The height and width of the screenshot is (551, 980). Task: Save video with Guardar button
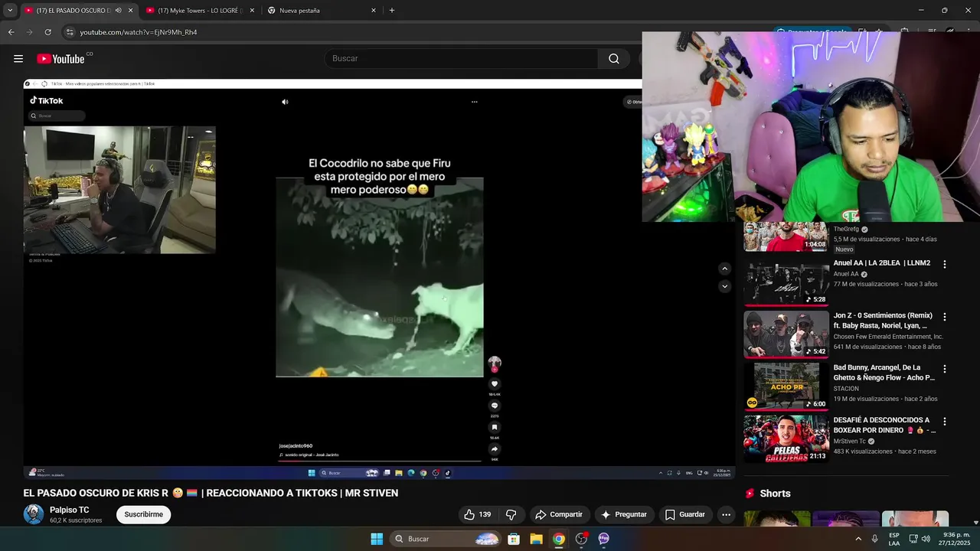pos(684,514)
